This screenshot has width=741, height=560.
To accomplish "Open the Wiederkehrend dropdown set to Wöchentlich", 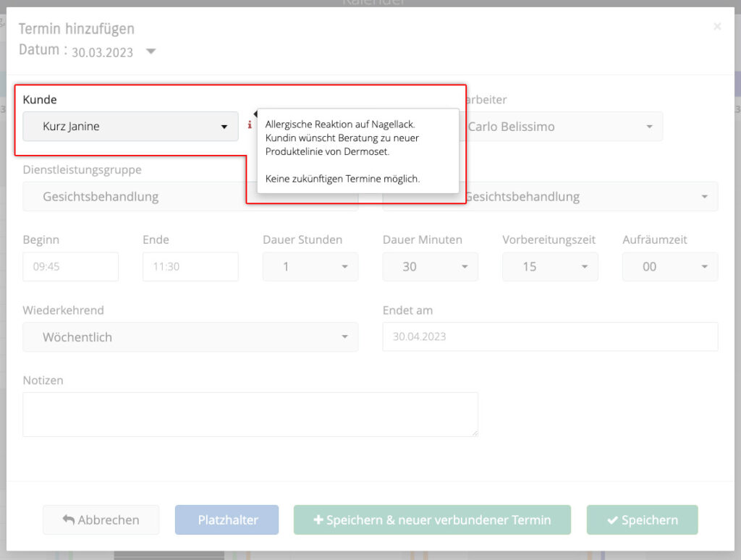I will (190, 337).
